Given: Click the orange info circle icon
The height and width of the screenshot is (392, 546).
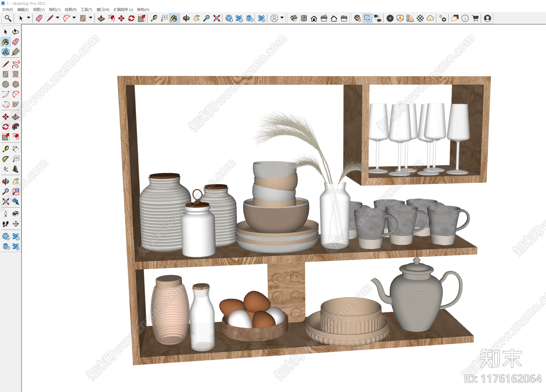Looking at the screenshot, I should pyautogui.click(x=465, y=18).
